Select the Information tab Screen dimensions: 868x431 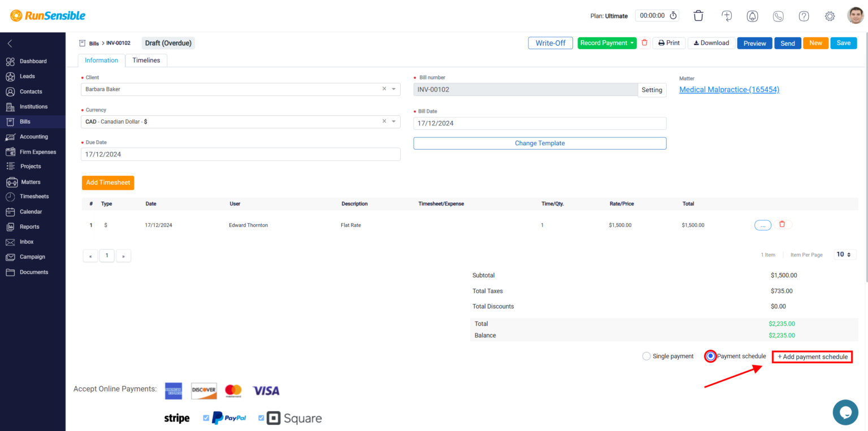coord(102,60)
